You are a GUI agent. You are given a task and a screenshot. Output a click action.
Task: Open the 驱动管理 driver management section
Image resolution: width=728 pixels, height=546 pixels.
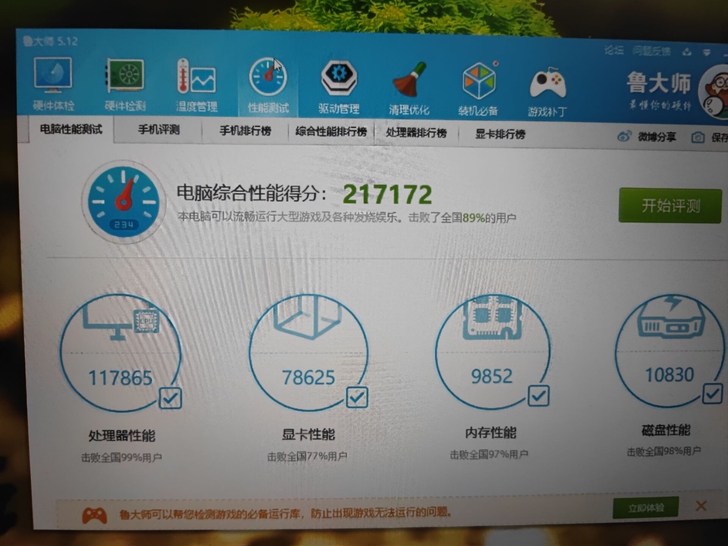click(x=339, y=87)
